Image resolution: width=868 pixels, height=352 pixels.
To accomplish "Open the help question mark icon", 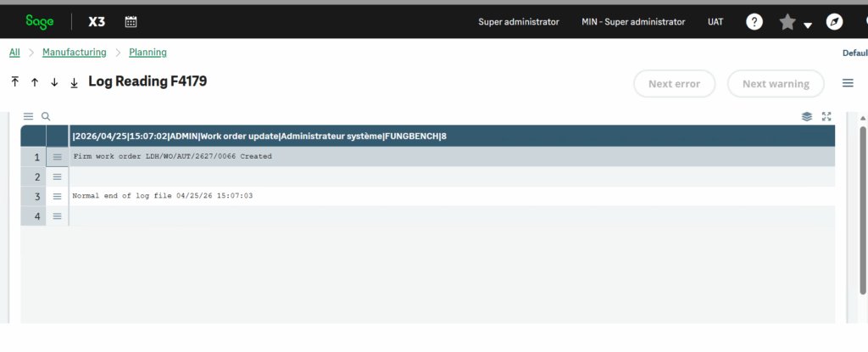I will click(754, 22).
